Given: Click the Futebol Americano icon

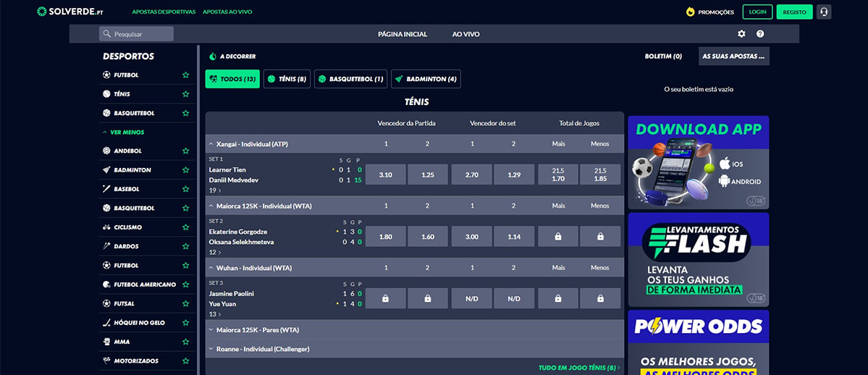Looking at the screenshot, I should click(x=106, y=285).
